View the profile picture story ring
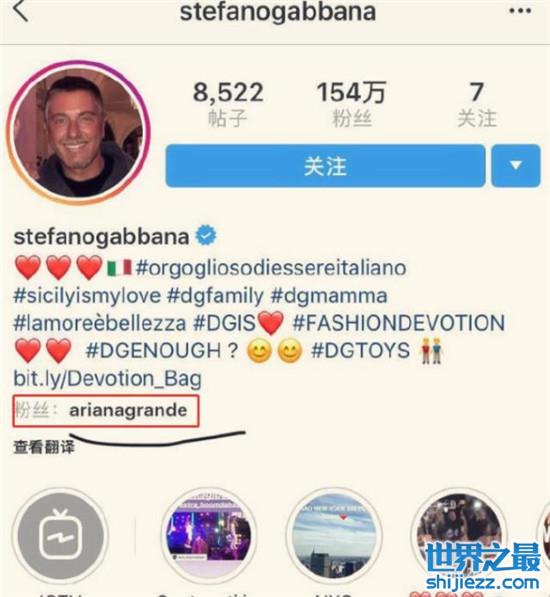 coord(79,133)
